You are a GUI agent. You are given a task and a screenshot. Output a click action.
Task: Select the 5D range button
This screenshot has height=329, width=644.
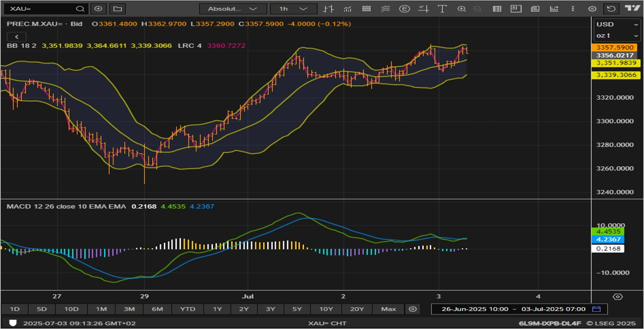coord(42,309)
